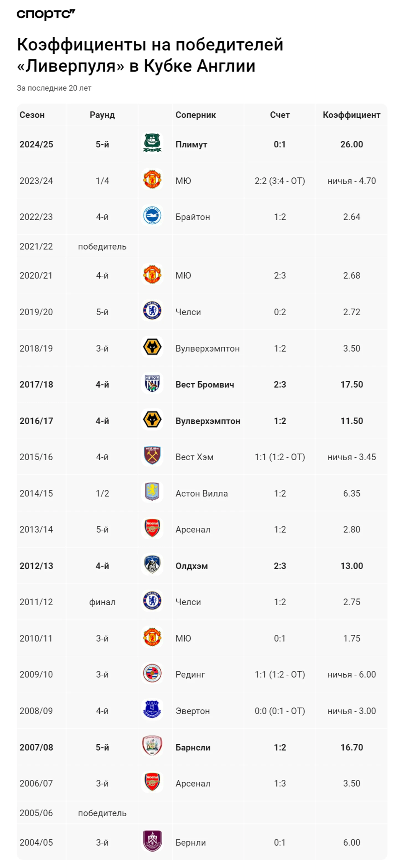Image resolution: width=404 pixels, height=868 pixels.
Task: Click the 17.50 coefficient value
Action: (x=351, y=385)
